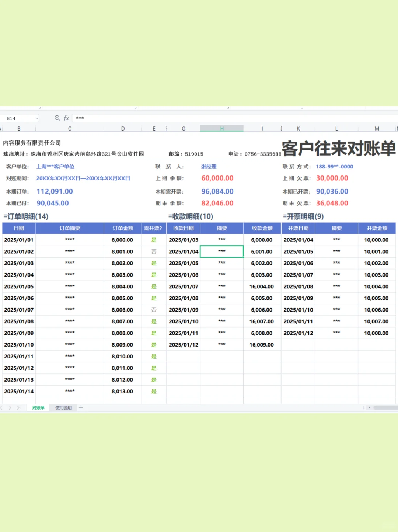The width and height of the screenshot is (398, 532).
Task: Toggle 需开票 value 是 for 2025/01/01 order
Action: tap(154, 240)
